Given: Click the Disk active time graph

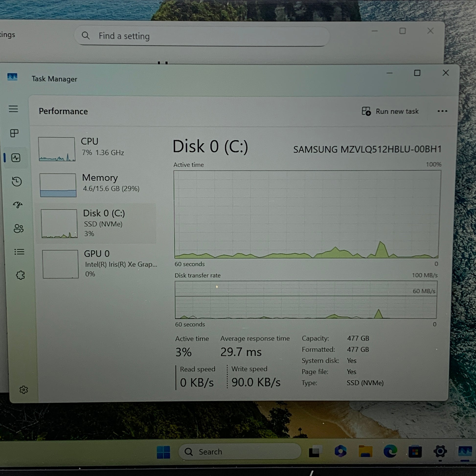Looking at the screenshot, I should pyautogui.click(x=307, y=214).
